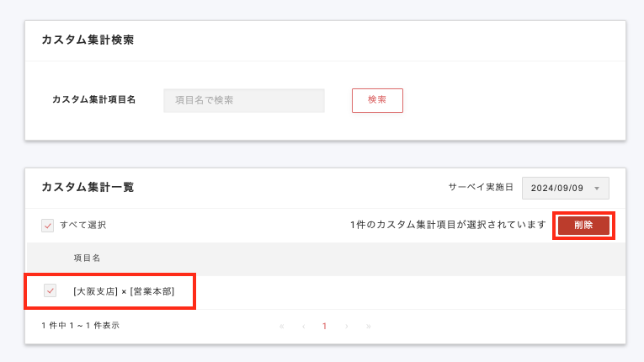Click the 項目名 column header
Viewport: 644px width, 362px height.
tap(87, 258)
